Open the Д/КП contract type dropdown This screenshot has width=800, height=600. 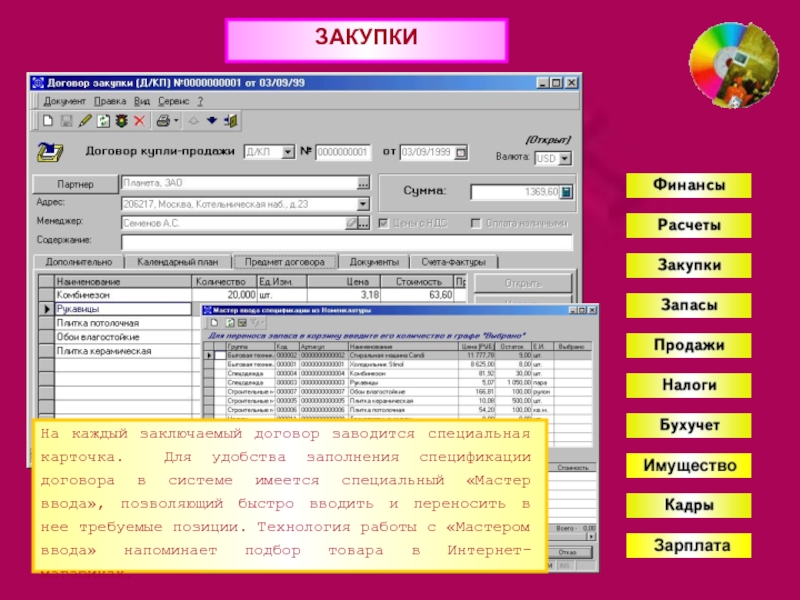[288, 152]
